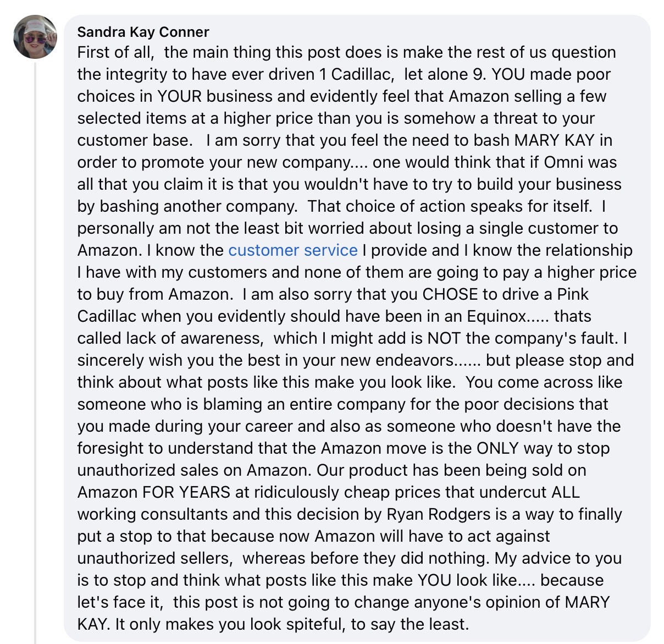
Task: Click the vertical comment thread line
Action: [36, 352]
